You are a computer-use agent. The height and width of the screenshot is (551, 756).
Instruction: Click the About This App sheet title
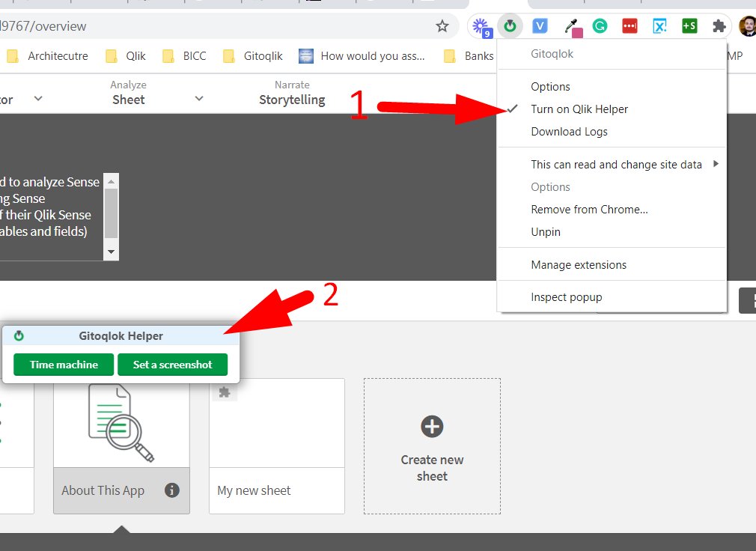103,490
